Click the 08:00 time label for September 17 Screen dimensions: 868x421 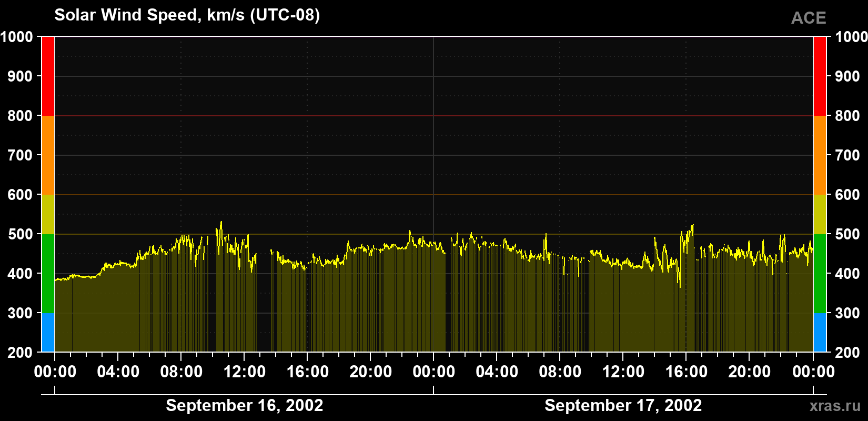tap(560, 372)
